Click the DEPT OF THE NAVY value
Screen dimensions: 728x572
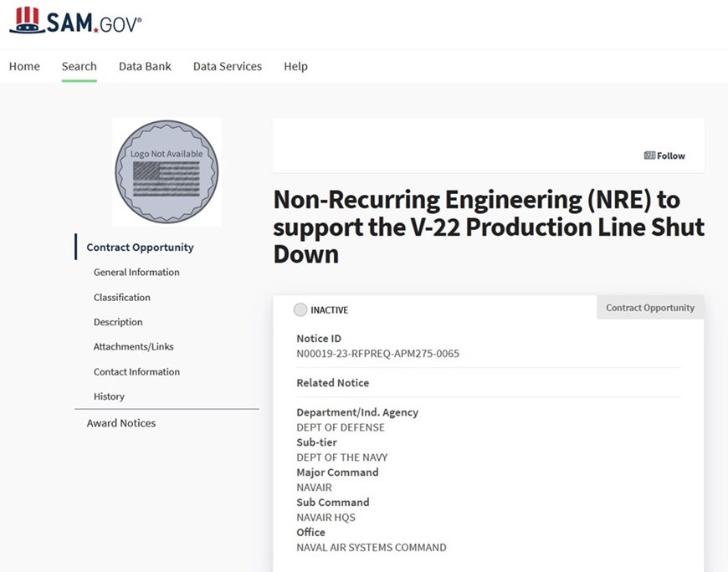pyautogui.click(x=342, y=457)
